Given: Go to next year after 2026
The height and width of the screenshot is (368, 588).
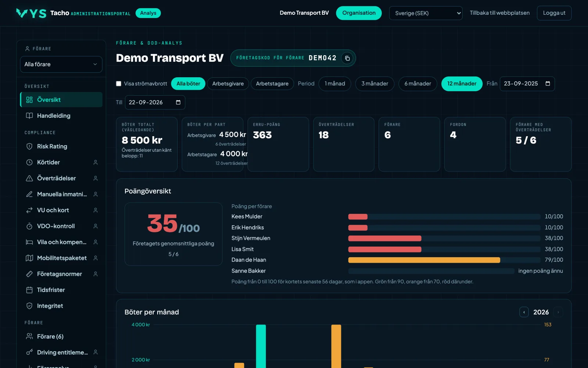Looking at the screenshot, I should pyautogui.click(x=558, y=312).
